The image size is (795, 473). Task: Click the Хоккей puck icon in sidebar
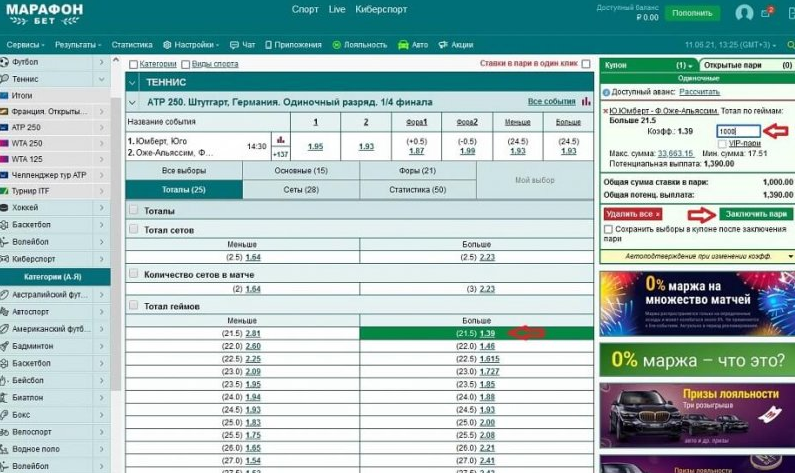pyautogui.click(x=6, y=207)
